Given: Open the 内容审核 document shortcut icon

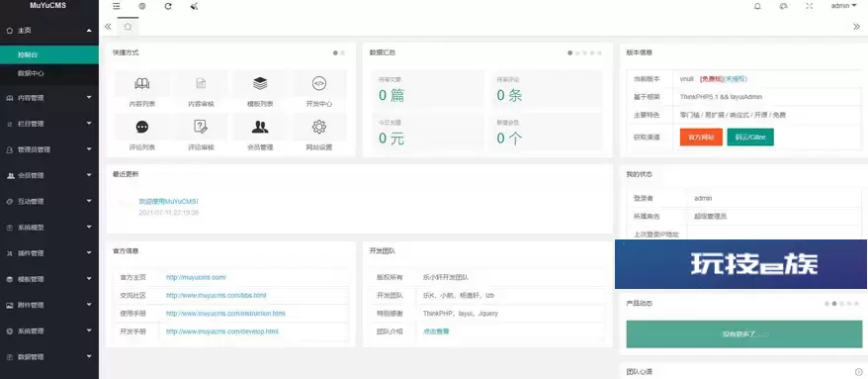Looking at the screenshot, I should (x=201, y=84).
